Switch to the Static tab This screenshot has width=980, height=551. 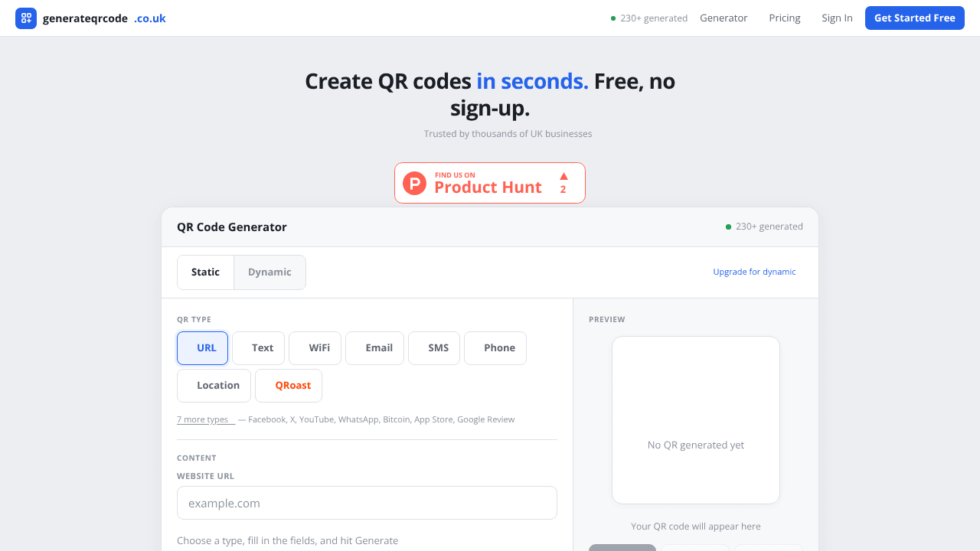205,272
